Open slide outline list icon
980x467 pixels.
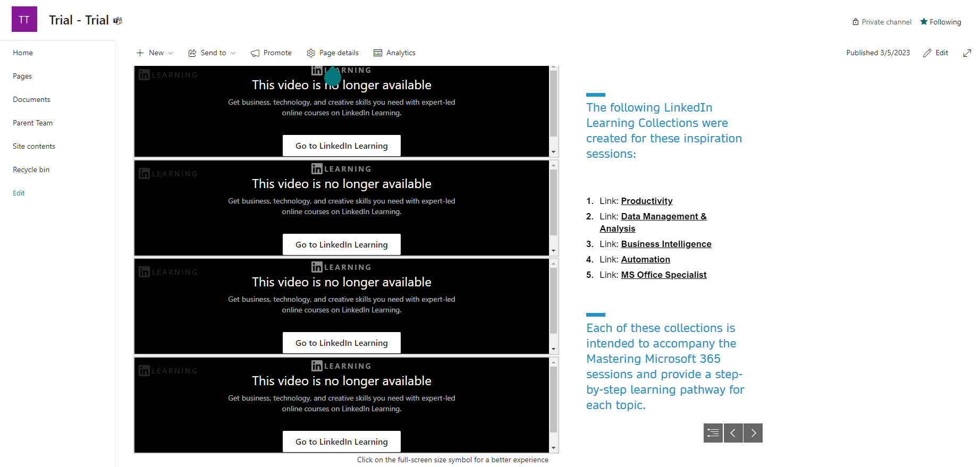click(x=713, y=433)
